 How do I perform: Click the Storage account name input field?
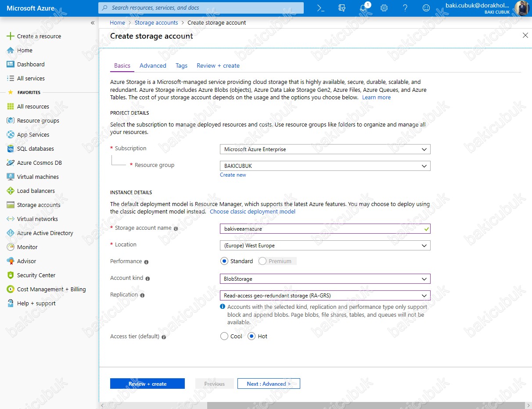[320, 229]
